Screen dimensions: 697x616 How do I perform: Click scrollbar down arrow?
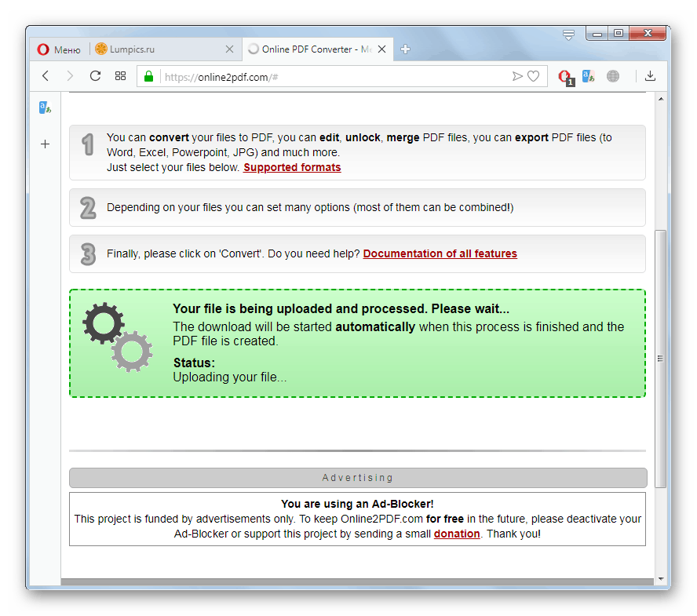point(661,578)
